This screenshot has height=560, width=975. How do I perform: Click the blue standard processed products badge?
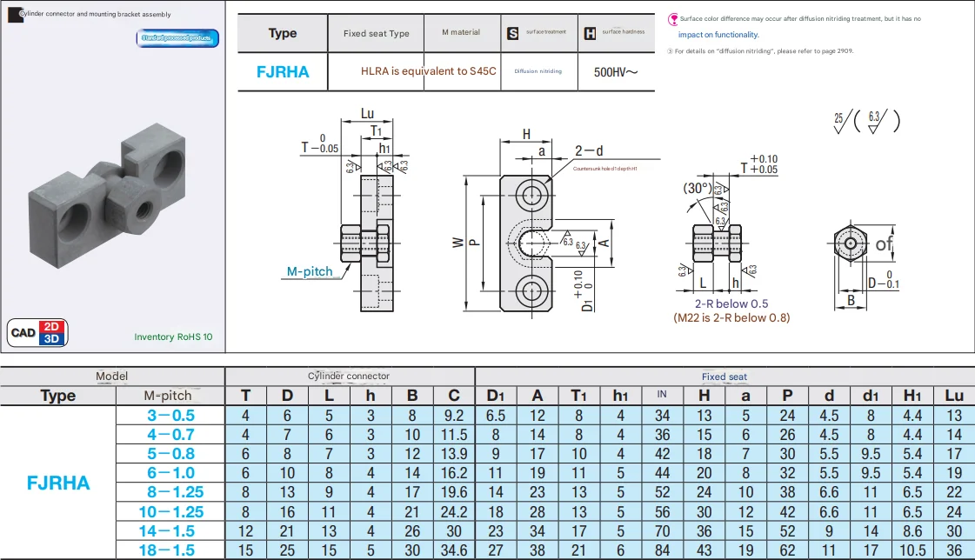pyautogui.click(x=178, y=38)
